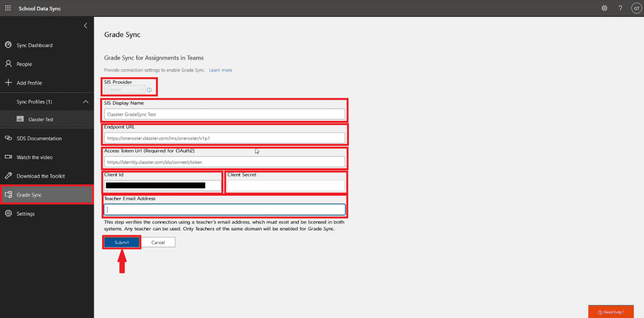644x318 pixels.
Task: Click the Sync Dashboard gauge icon
Action: tap(8, 45)
